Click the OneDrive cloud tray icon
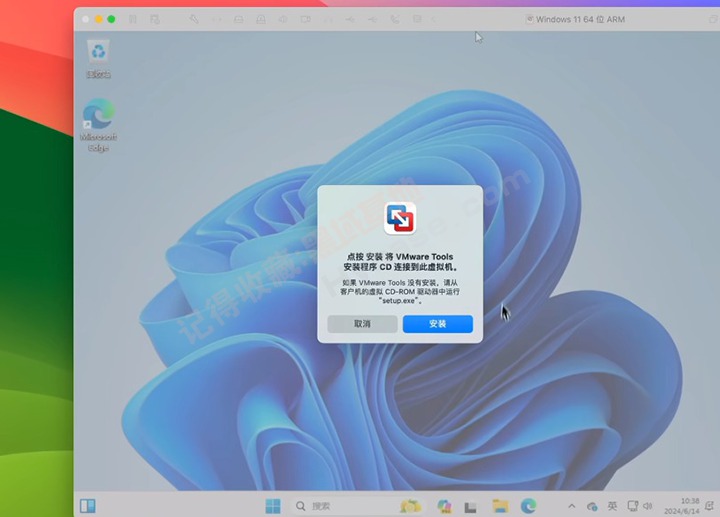The width and height of the screenshot is (720, 517). coord(592,506)
